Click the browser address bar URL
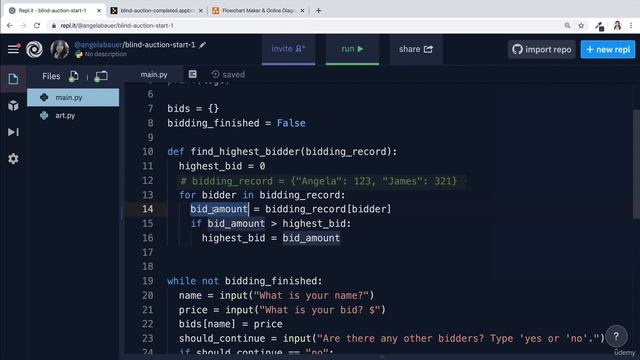 (117, 26)
